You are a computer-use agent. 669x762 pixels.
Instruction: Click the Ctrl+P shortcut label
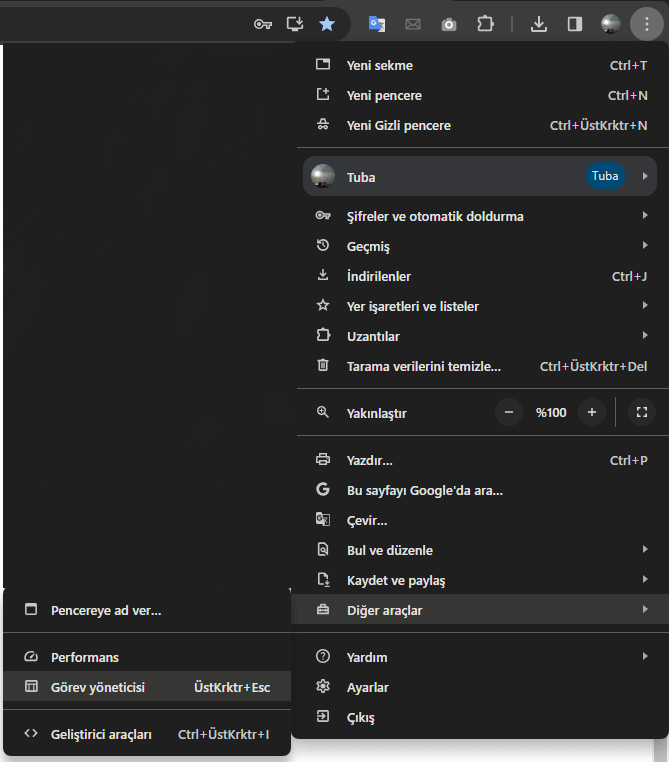click(629, 461)
